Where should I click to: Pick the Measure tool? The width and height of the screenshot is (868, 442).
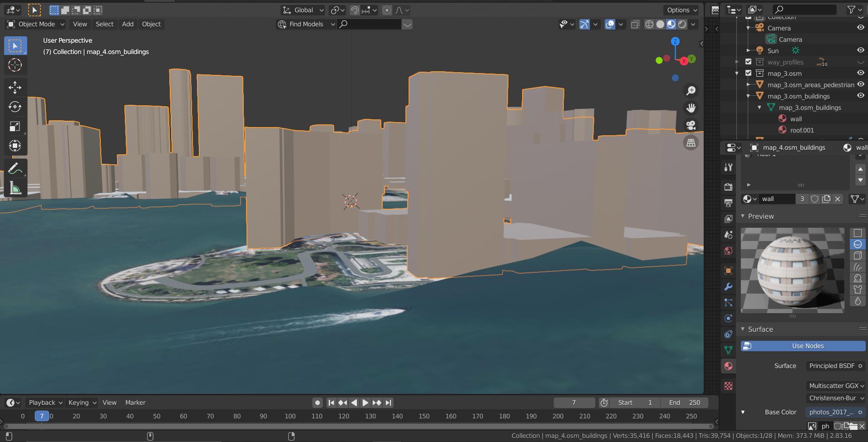tap(15, 188)
